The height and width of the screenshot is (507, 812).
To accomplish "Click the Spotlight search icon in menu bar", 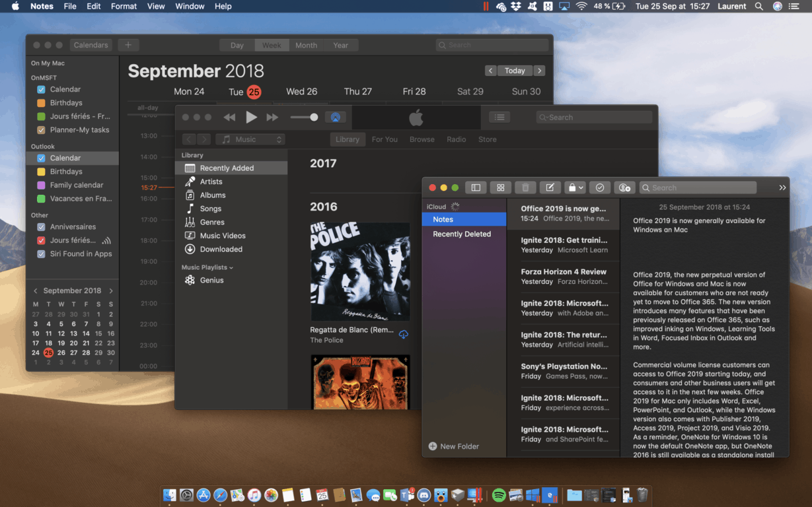I will [759, 6].
